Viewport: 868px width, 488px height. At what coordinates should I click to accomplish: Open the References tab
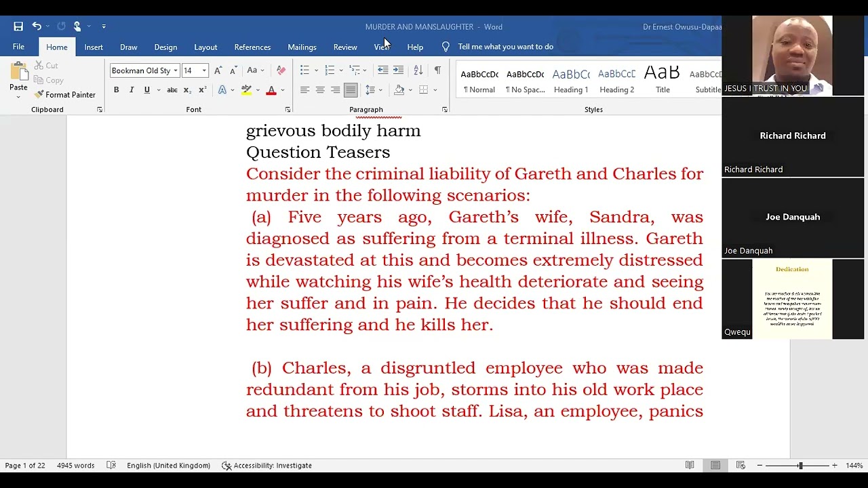252,47
